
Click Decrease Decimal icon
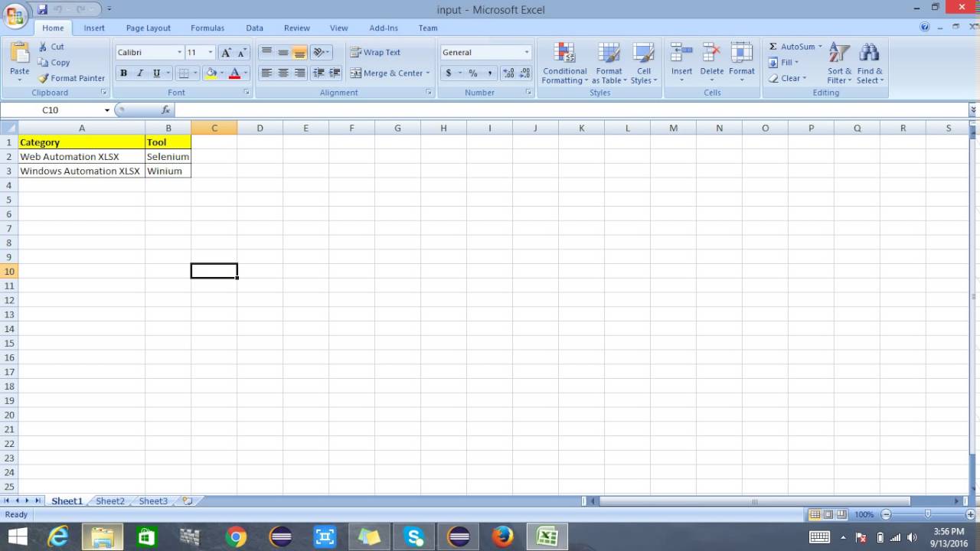[x=524, y=73]
